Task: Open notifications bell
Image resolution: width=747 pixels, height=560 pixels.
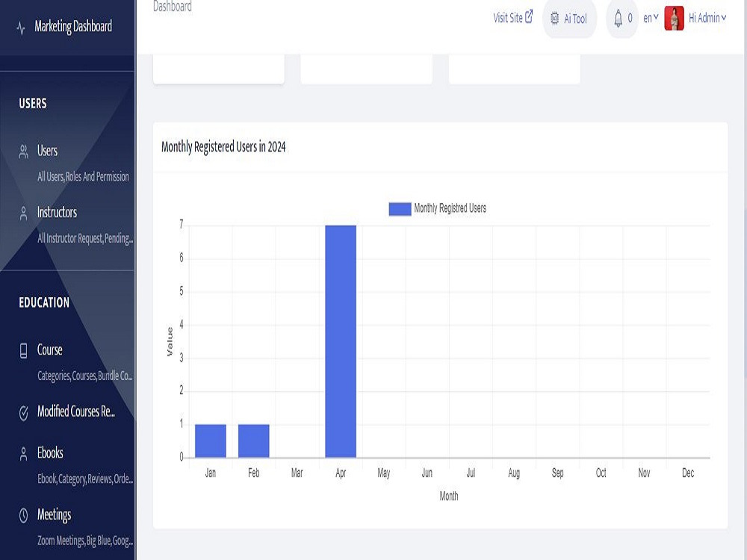Action: click(618, 19)
